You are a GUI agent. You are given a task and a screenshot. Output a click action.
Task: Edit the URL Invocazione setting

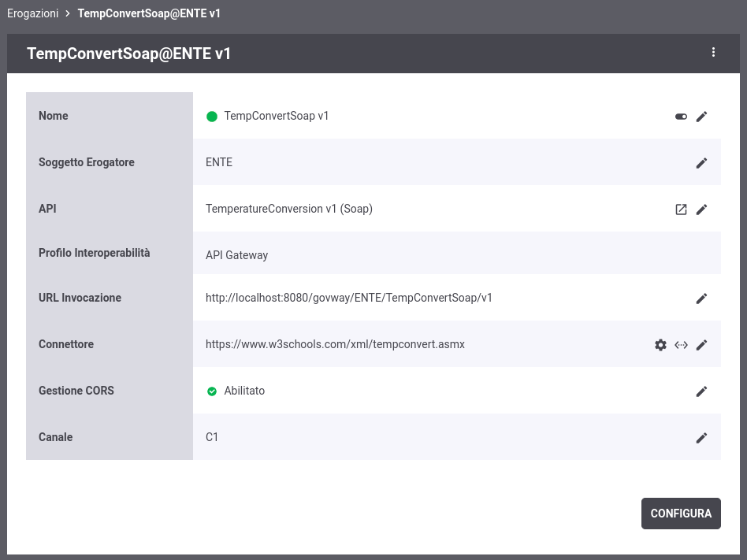pos(701,299)
